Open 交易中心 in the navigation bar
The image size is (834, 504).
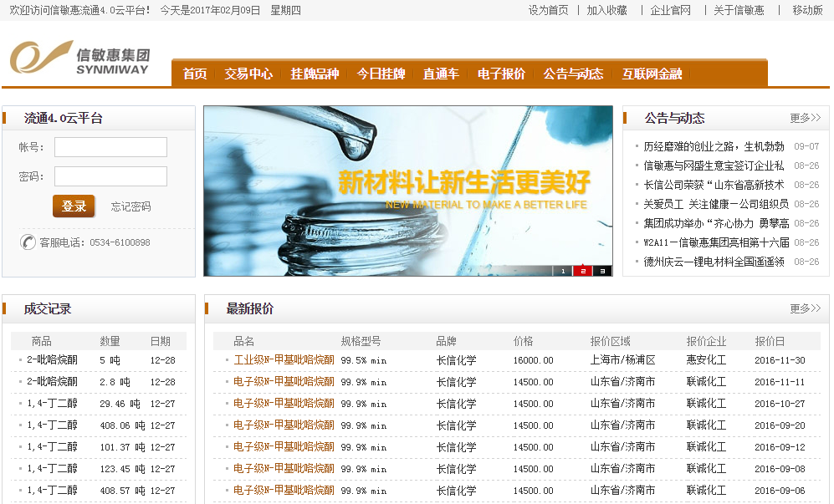pyautogui.click(x=248, y=74)
